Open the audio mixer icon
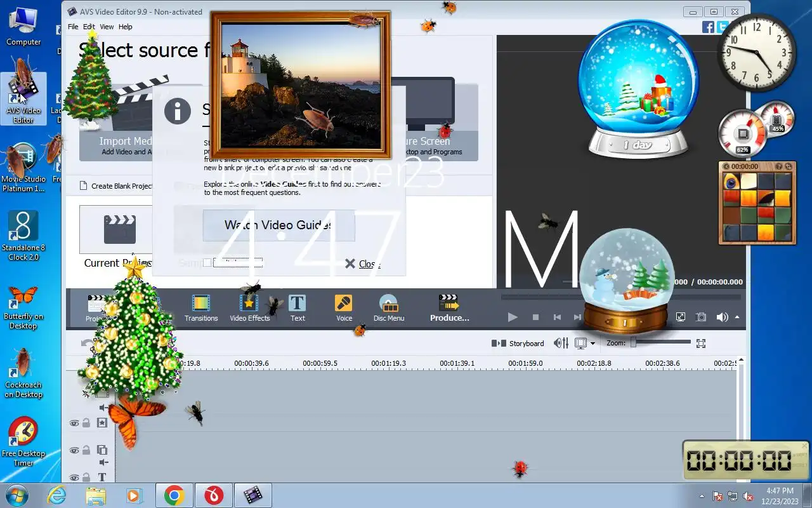The image size is (812, 508). tap(561, 344)
